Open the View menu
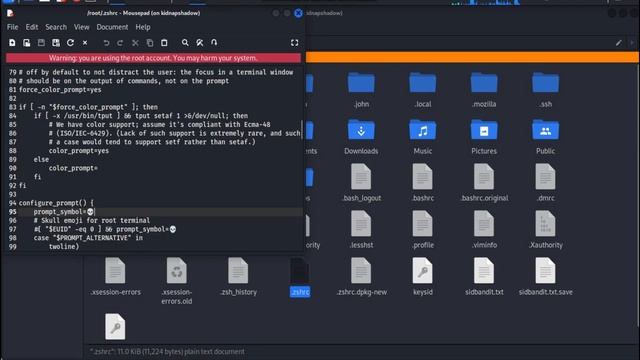This screenshot has height=360, width=640. 81,27
